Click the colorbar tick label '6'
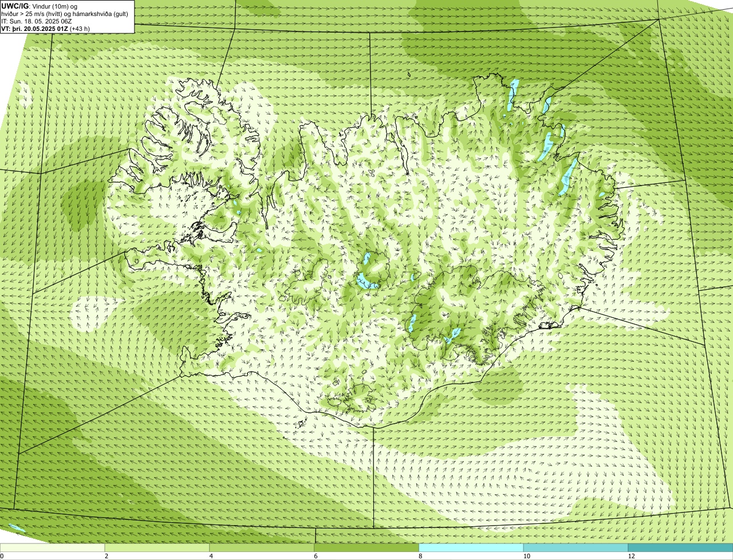Screen dimensions: 733x560 [x=316, y=556]
